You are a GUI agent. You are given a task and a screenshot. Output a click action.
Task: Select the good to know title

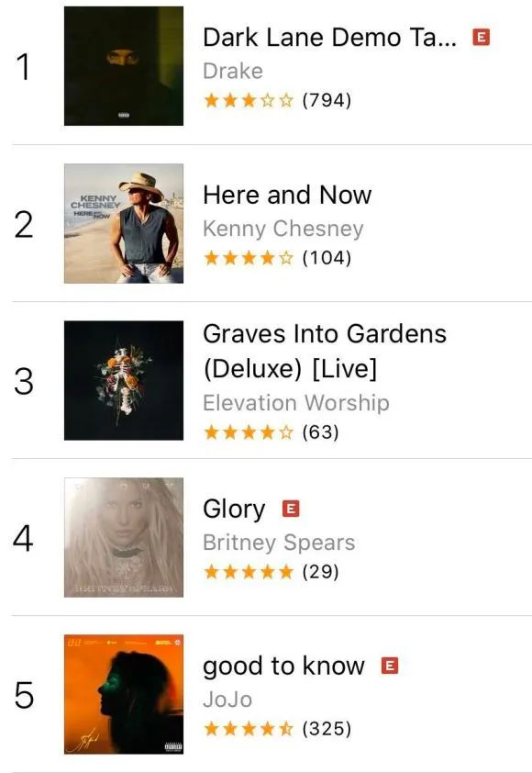(x=283, y=667)
